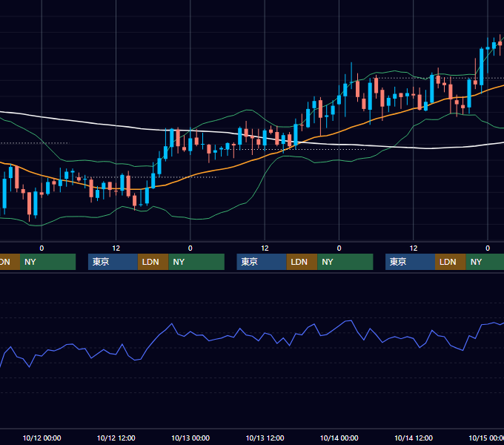This screenshot has width=504, height=445.
Task: Select the 東京 session block for 10/14
Action: click(x=411, y=262)
